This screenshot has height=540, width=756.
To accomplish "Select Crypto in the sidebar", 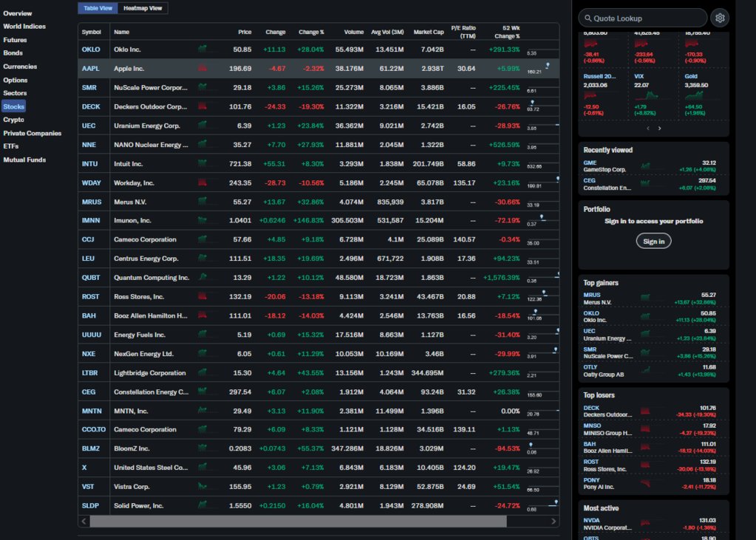I will pos(13,120).
